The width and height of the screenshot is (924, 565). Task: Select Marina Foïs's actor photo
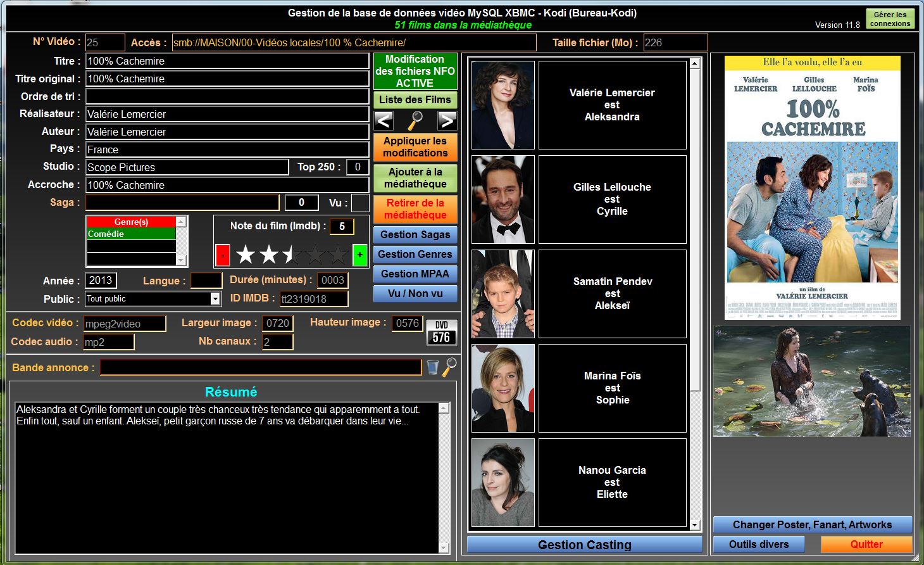503,388
